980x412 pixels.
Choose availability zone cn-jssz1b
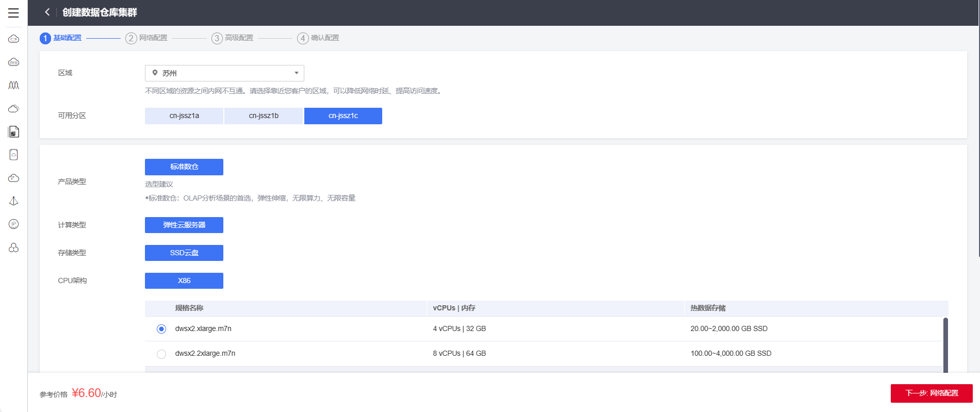click(264, 116)
